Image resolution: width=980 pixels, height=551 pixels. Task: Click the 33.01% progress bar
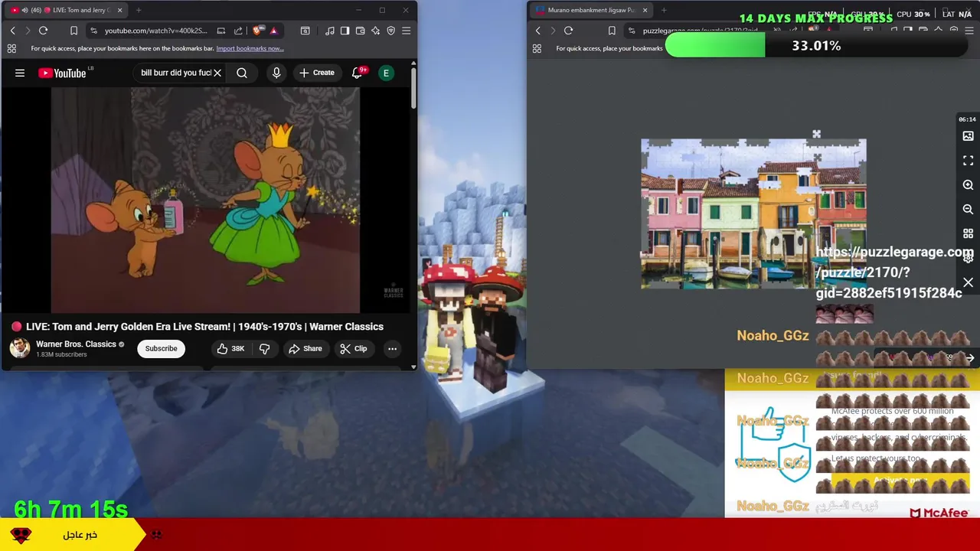tap(816, 46)
